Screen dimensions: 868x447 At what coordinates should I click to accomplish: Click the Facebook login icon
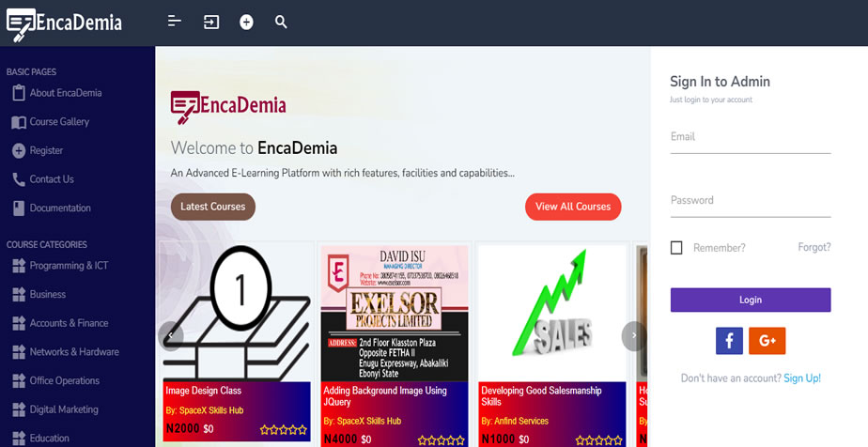(729, 341)
